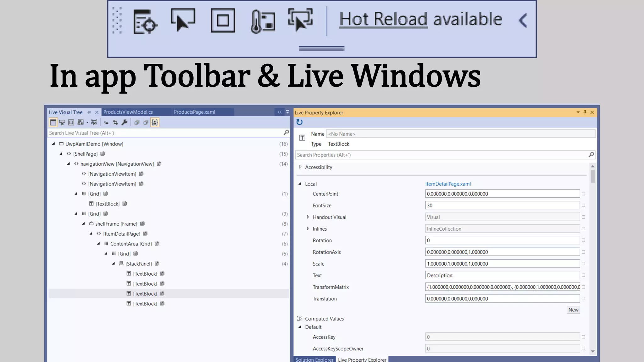The image size is (644, 362).
Task: Open ItemDetailPage.xaml link
Action: pyautogui.click(x=448, y=184)
